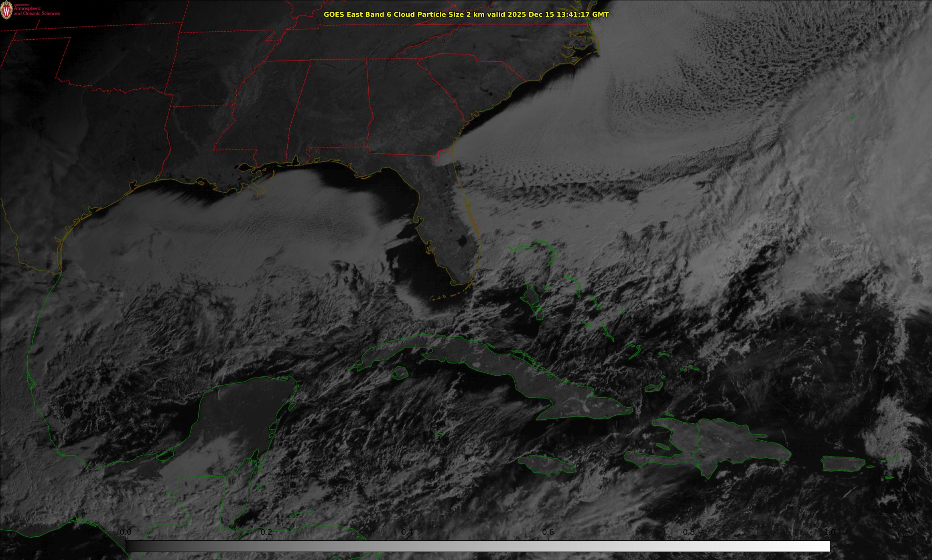Click the timestamp 13:41:17 GMT in title
The image size is (932, 560).
coord(583,14)
